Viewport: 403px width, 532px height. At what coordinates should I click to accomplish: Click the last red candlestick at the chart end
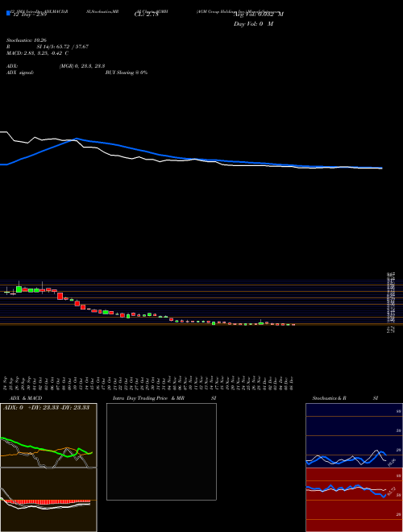(293, 325)
